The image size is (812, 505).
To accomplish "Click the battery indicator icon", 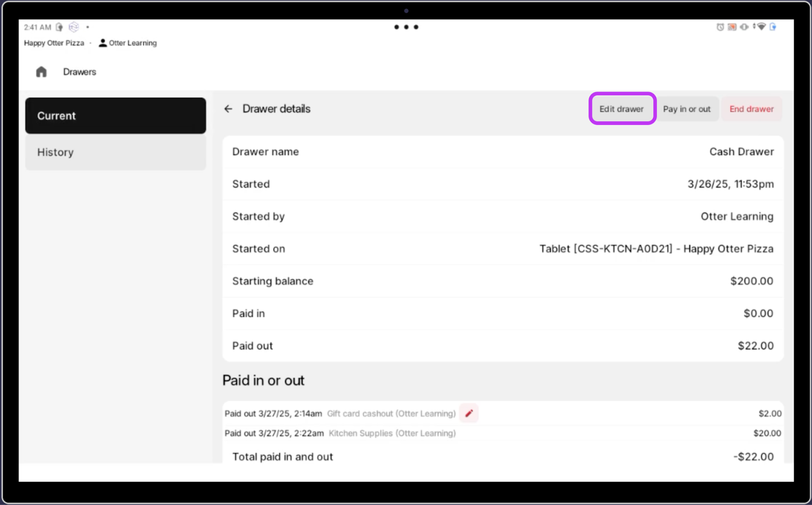I will (x=773, y=27).
